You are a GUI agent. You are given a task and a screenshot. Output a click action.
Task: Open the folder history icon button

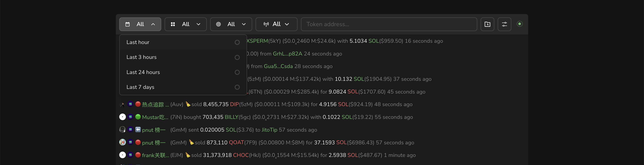(x=487, y=24)
